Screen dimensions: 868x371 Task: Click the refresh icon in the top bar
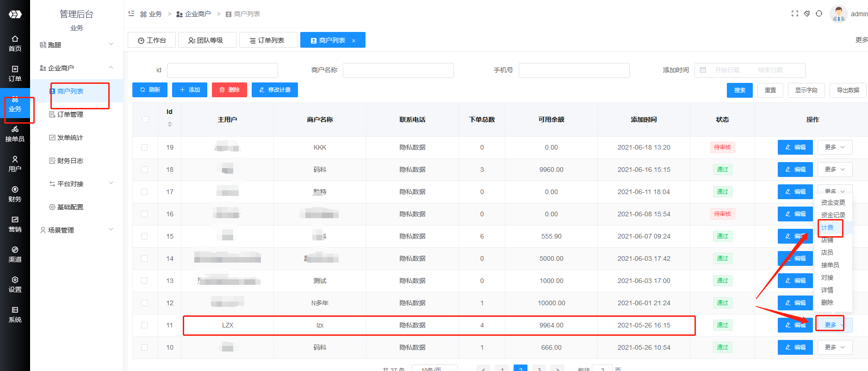(x=819, y=14)
